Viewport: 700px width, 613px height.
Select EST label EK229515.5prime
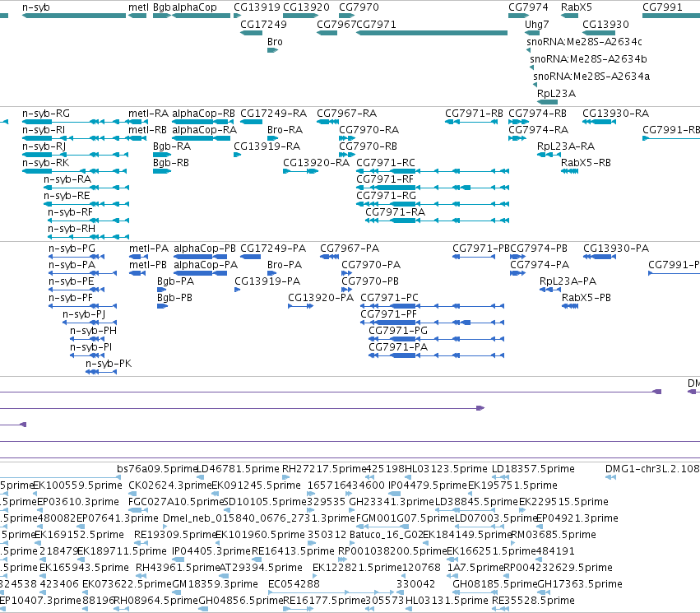[563, 502]
